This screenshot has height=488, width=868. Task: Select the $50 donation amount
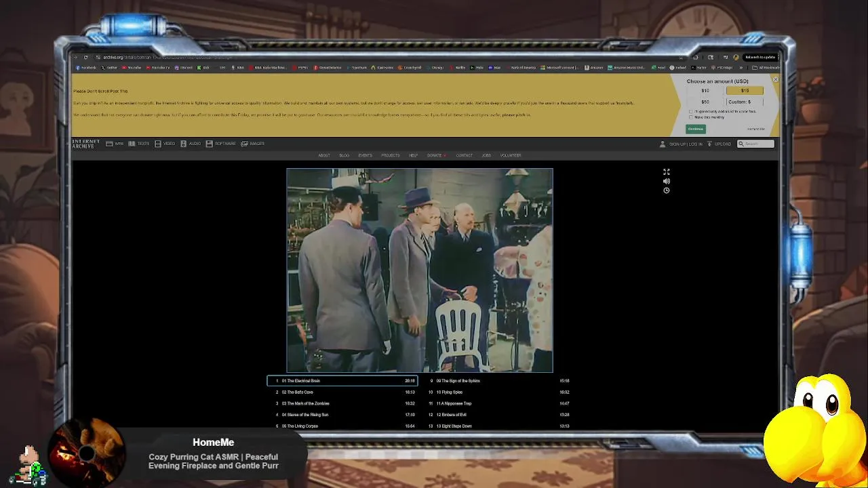[705, 102]
